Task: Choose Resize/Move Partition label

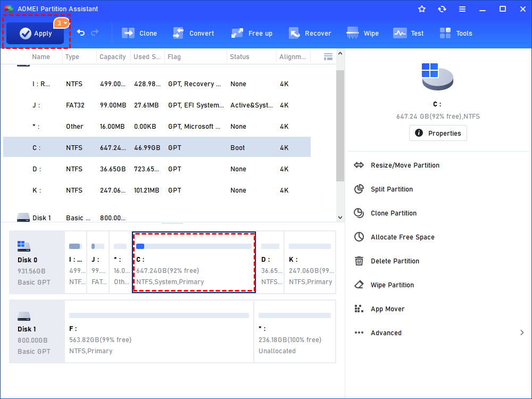Action: [x=405, y=165]
